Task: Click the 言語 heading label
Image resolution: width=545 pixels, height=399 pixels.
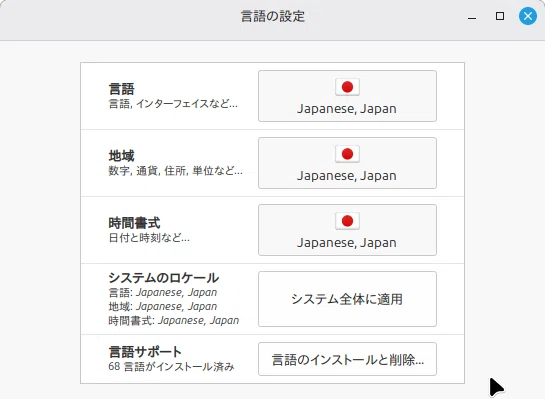Action: pyautogui.click(x=121, y=89)
